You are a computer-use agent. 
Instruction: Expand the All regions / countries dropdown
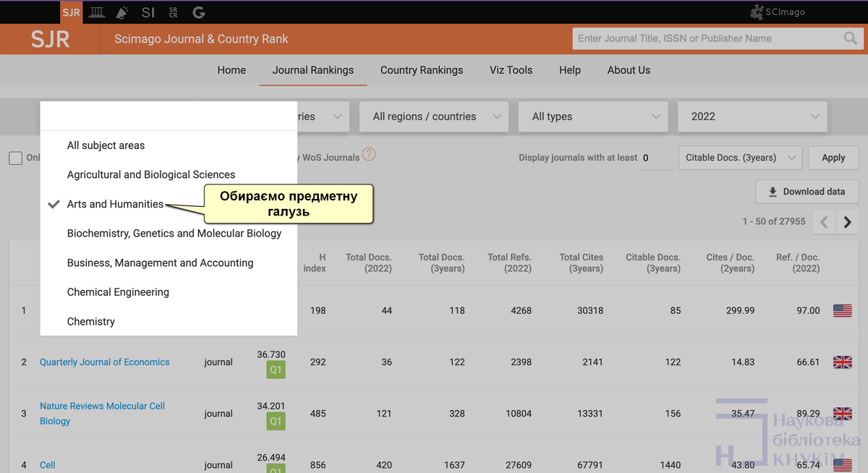(x=434, y=116)
